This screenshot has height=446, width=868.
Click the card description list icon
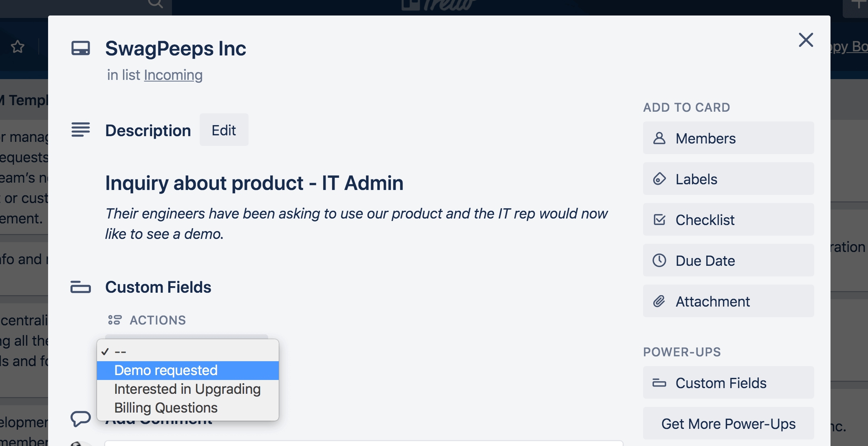click(x=80, y=130)
